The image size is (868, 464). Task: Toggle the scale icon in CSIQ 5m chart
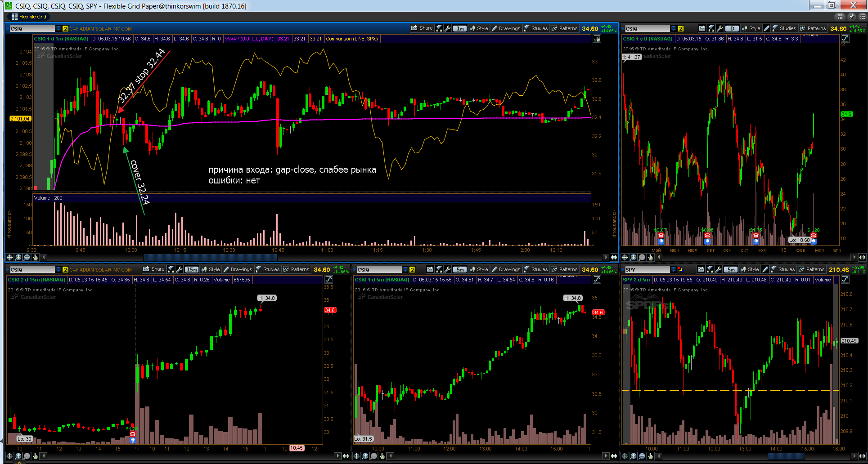597,280
